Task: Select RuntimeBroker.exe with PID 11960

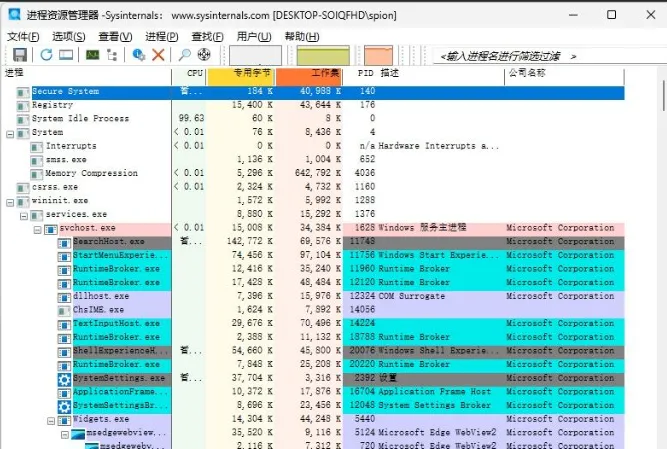Action: [x=314, y=269]
